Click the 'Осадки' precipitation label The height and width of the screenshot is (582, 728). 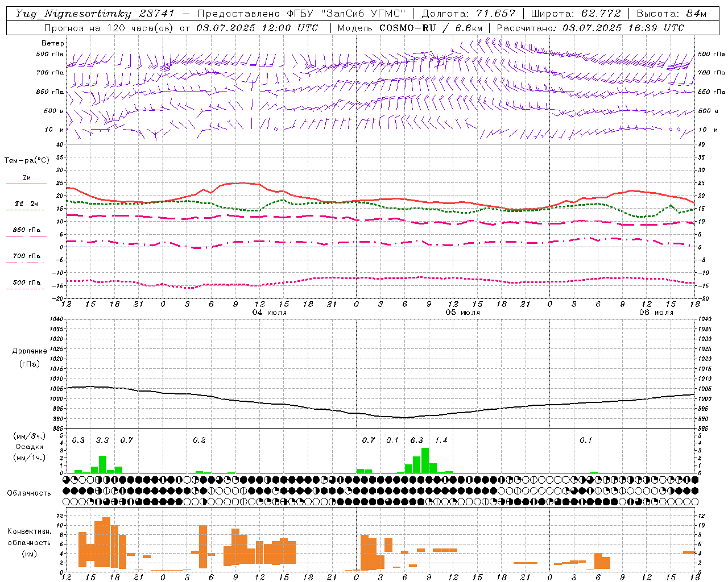pos(29,447)
